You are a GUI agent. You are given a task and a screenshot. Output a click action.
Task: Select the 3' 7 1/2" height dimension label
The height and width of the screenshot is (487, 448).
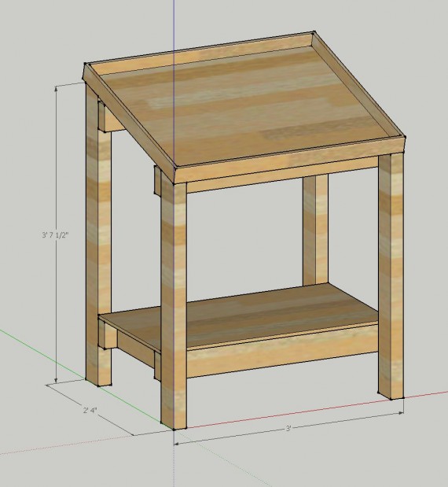[x=55, y=234]
